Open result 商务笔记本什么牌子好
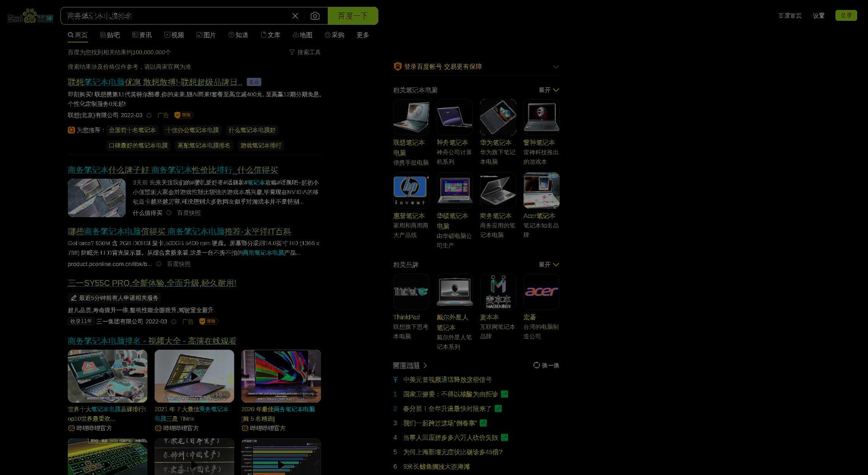Image resolution: width=868 pixels, height=475 pixels. pyautogui.click(x=173, y=170)
